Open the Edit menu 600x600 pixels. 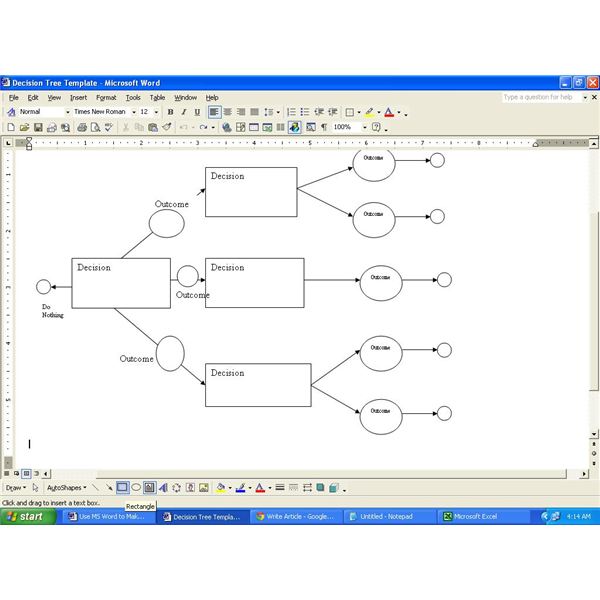[33, 98]
